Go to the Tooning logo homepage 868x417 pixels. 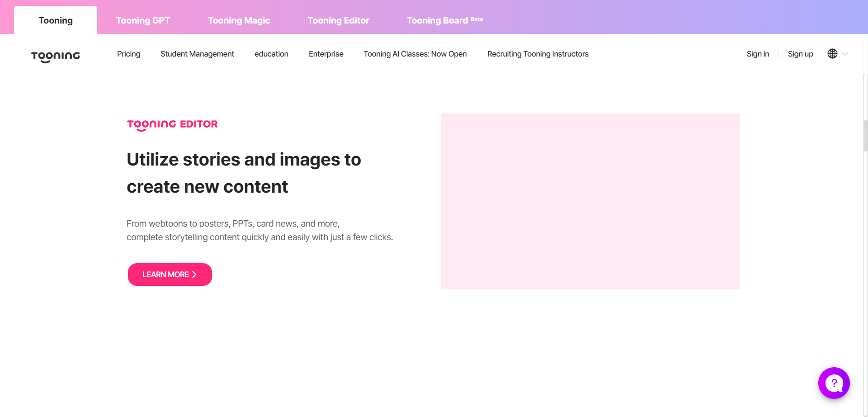(55, 56)
